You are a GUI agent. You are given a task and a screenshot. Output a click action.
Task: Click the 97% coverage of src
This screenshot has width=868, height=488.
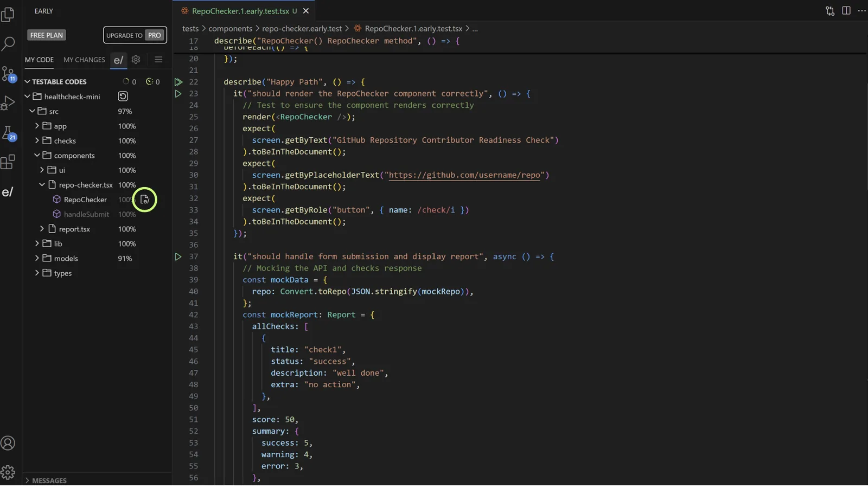pyautogui.click(x=125, y=111)
